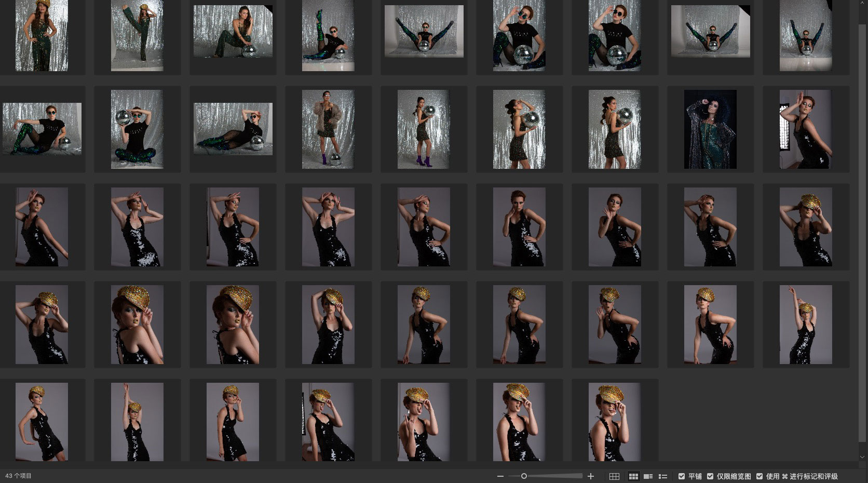Switch to list view icon
Viewport: 868px width, 483px height.
pos(663,476)
